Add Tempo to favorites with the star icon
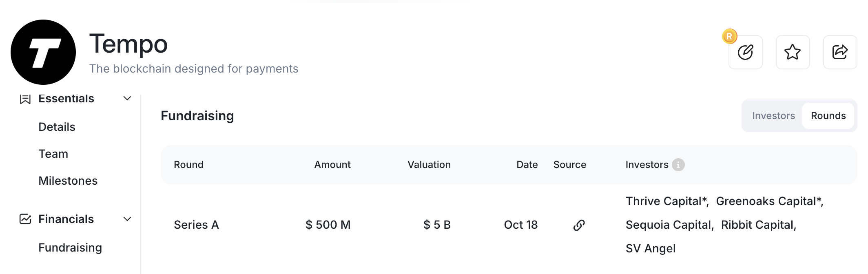Viewport: 868px width, 274px height. 793,52
